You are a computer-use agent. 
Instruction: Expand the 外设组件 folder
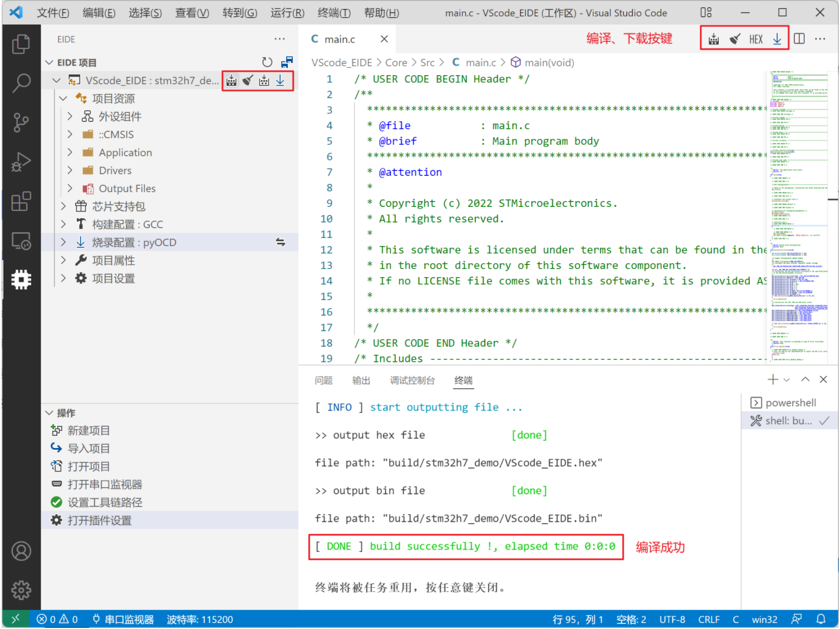pyautogui.click(x=70, y=116)
